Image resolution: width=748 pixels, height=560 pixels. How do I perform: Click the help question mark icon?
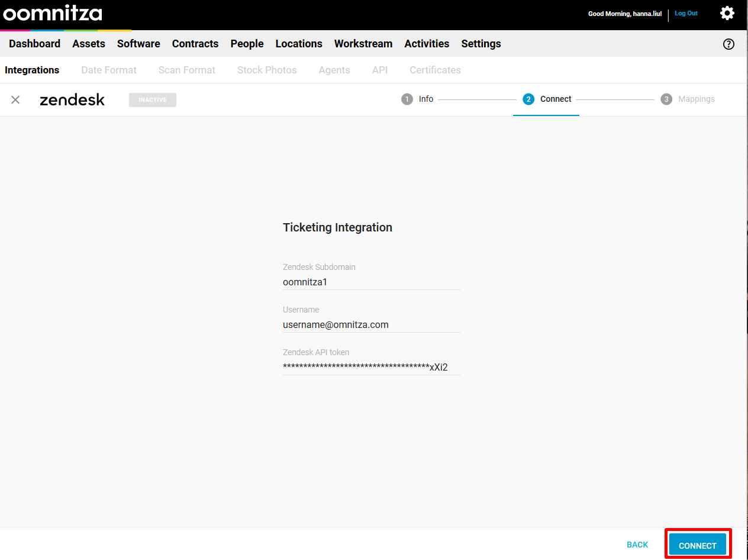[728, 44]
